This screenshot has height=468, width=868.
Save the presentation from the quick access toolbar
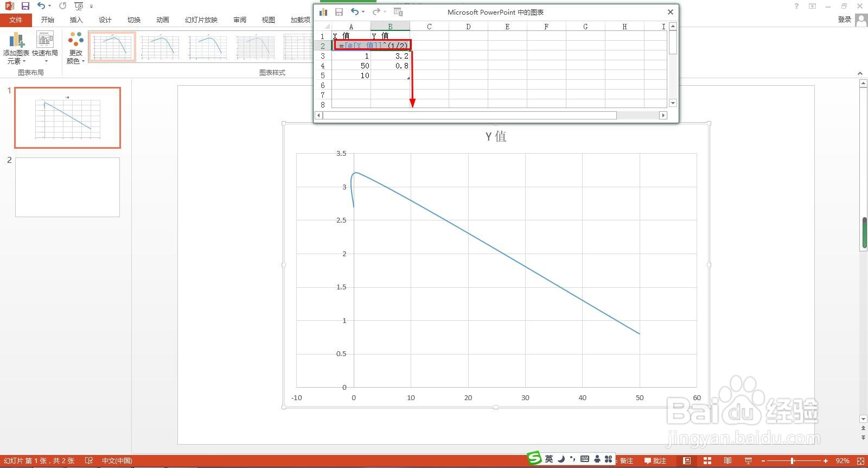point(25,6)
